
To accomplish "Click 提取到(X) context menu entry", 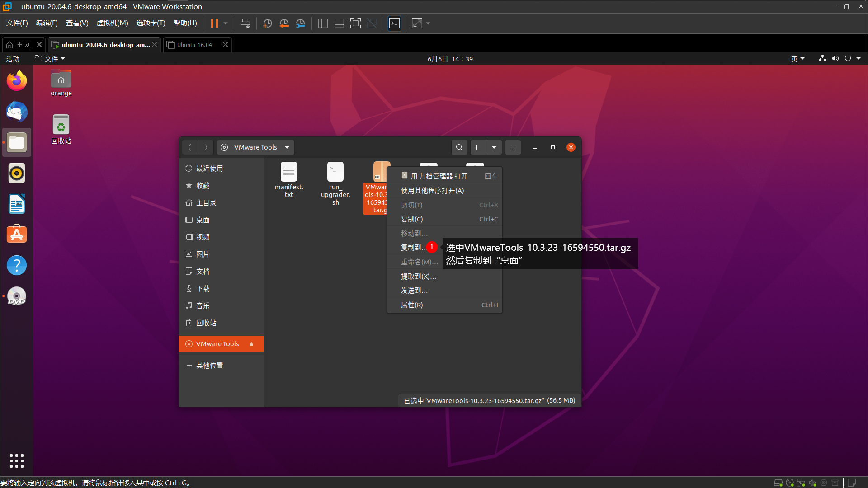I will pyautogui.click(x=418, y=277).
